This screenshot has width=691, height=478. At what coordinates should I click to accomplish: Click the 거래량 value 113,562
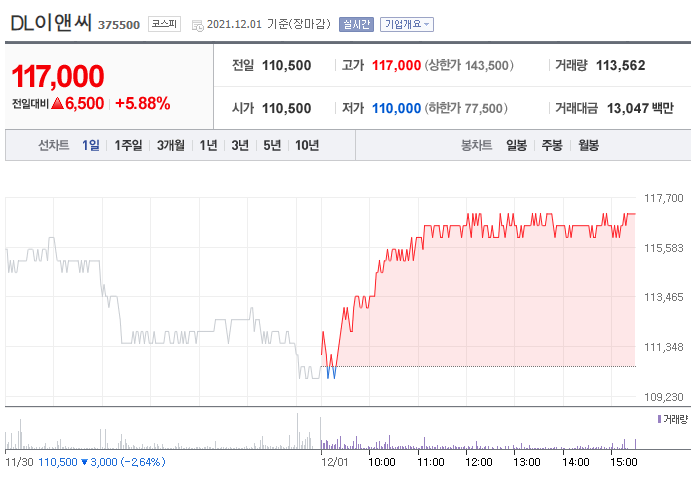620,66
